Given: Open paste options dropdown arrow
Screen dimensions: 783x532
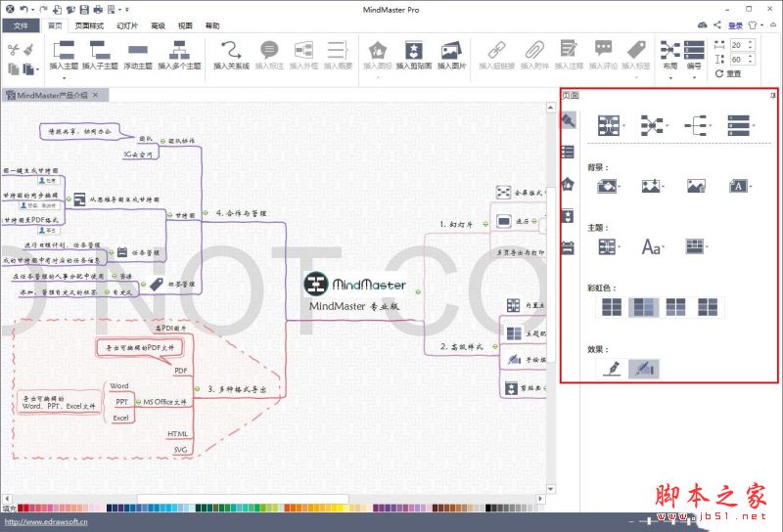Looking at the screenshot, I should [38, 69].
